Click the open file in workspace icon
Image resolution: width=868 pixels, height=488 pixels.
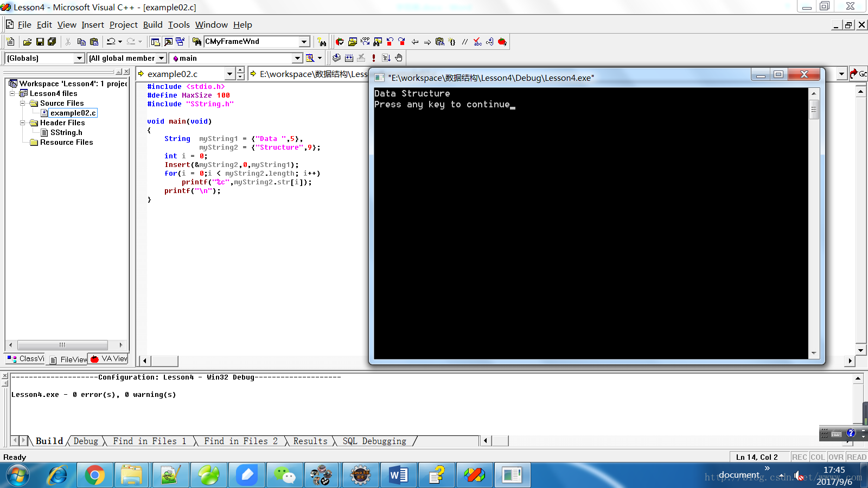click(353, 42)
